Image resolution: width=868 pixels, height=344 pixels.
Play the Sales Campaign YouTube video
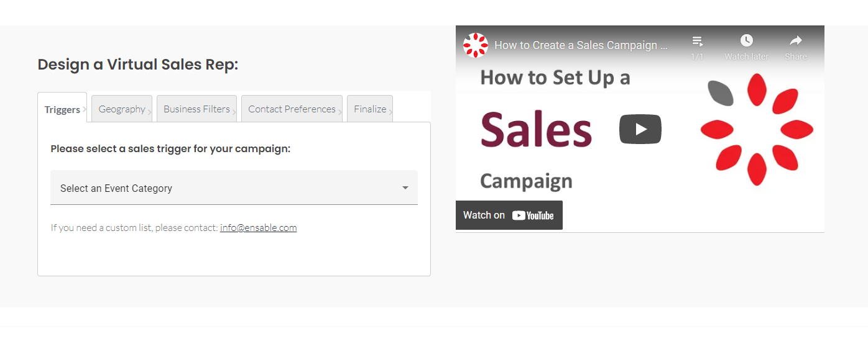coord(640,129)
